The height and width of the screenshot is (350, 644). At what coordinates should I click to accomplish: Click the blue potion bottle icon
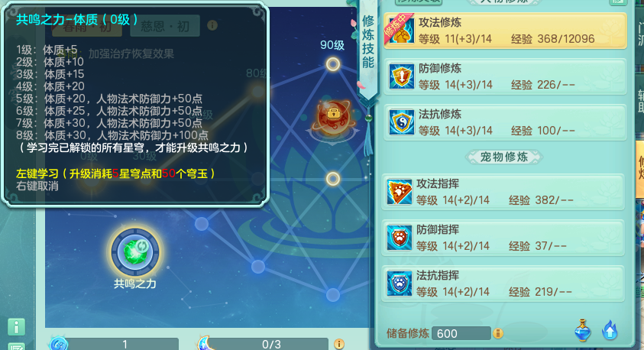click(x=582, y=330)
